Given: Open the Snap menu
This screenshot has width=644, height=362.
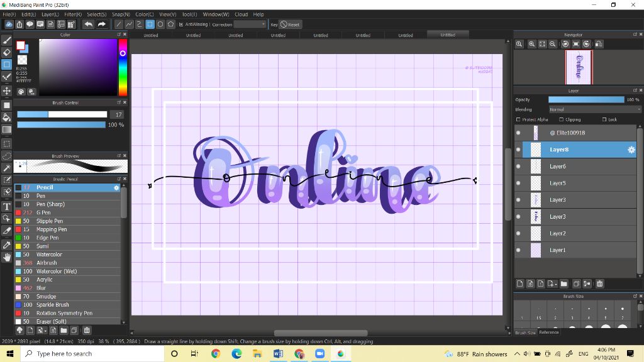Looking at the screenshot, I should click(x=121, y=14).
